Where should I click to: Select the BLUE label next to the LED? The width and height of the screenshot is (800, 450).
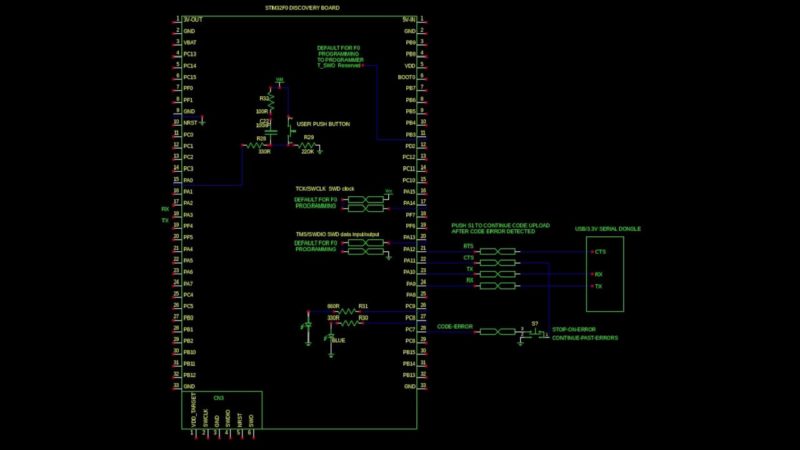pyautogui.click(x=338, y=340)
